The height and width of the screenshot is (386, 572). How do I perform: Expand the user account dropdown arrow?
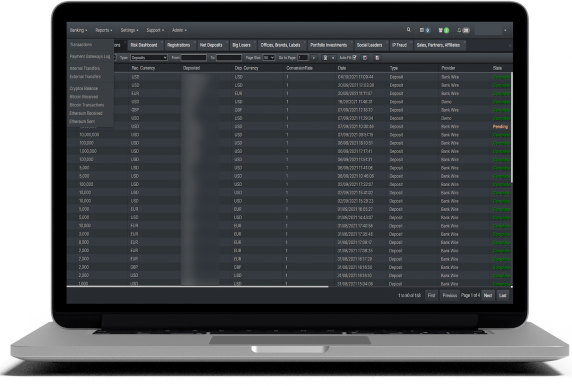pos(505,31)
